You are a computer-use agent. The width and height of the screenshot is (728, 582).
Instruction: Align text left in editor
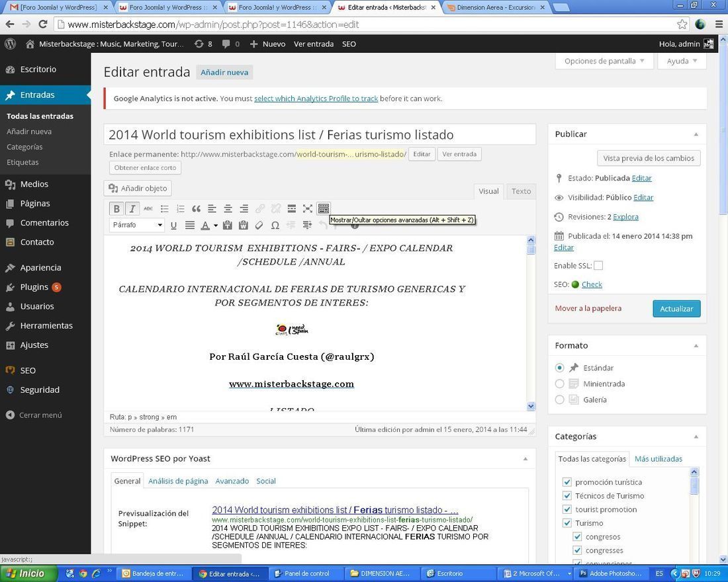[x=212, y=209]
